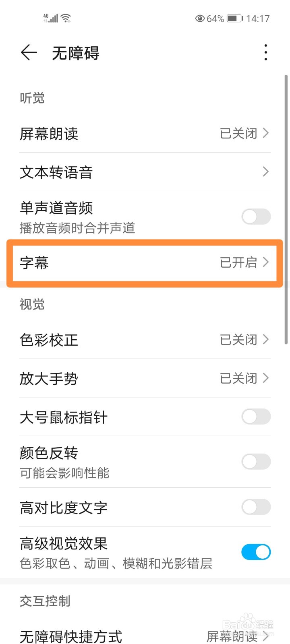Tap the eye comfort status icon
The width and height of the screenshot is (290, 644).
[x=200, y=19]
